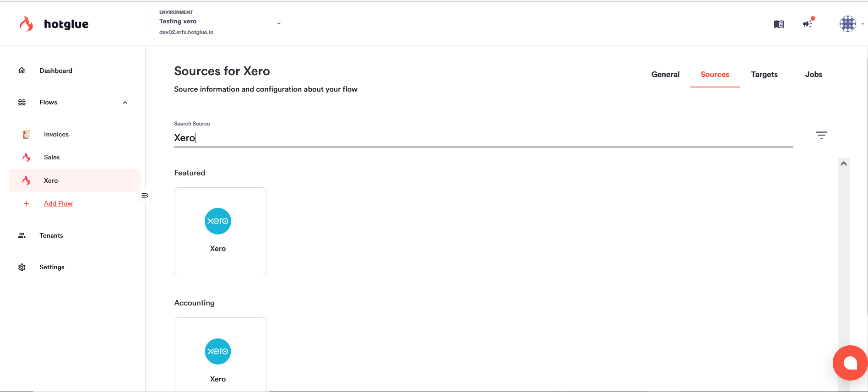Click the Settings gear icon
This screenshot has height=392, width=868.
click(22, 267)
